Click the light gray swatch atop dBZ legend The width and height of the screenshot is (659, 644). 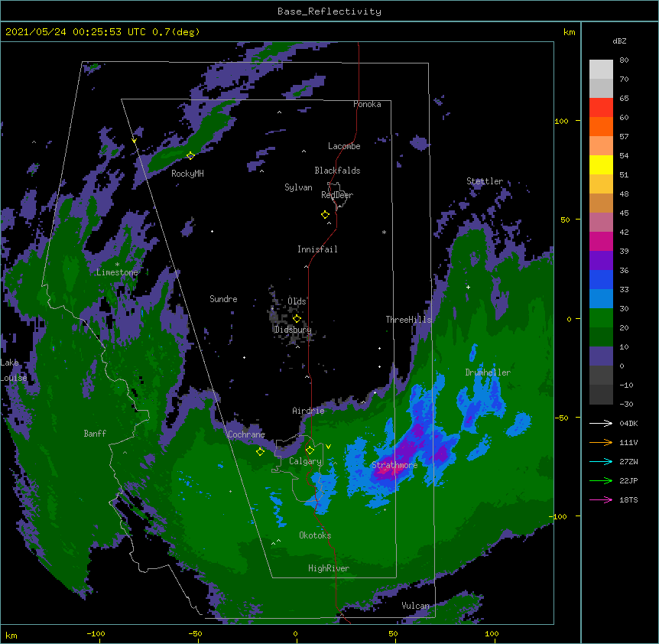click(601, 70)
